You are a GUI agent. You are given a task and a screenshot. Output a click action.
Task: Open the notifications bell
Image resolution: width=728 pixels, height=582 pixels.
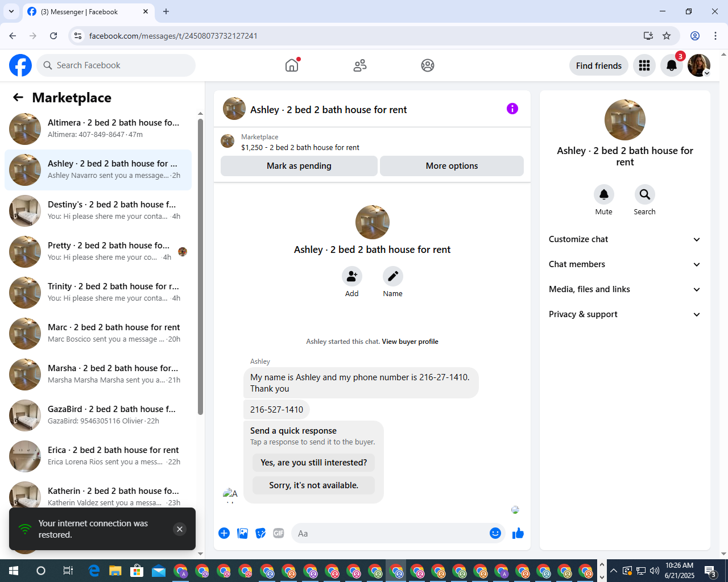(x=672, y=65)
